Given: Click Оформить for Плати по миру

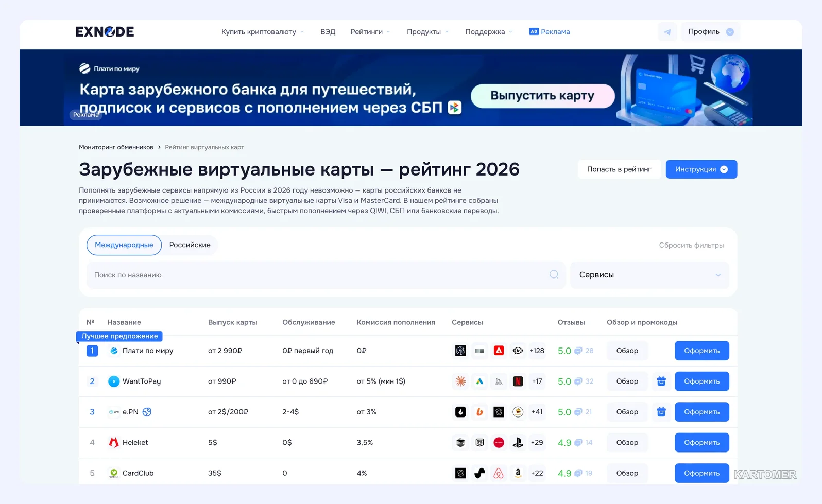Looking at the screenshot, I should [701, 351].
